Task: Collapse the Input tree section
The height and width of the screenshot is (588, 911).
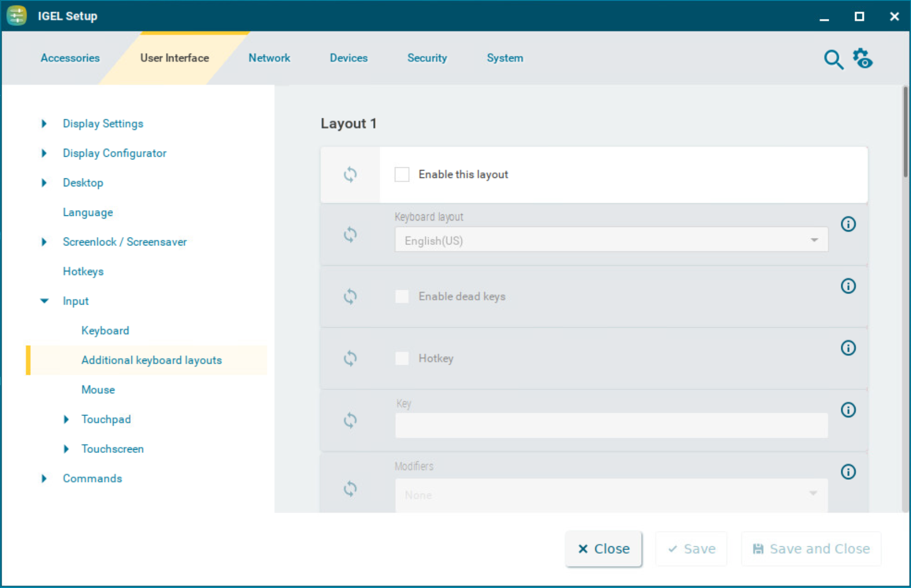Action: click(44, 301)
